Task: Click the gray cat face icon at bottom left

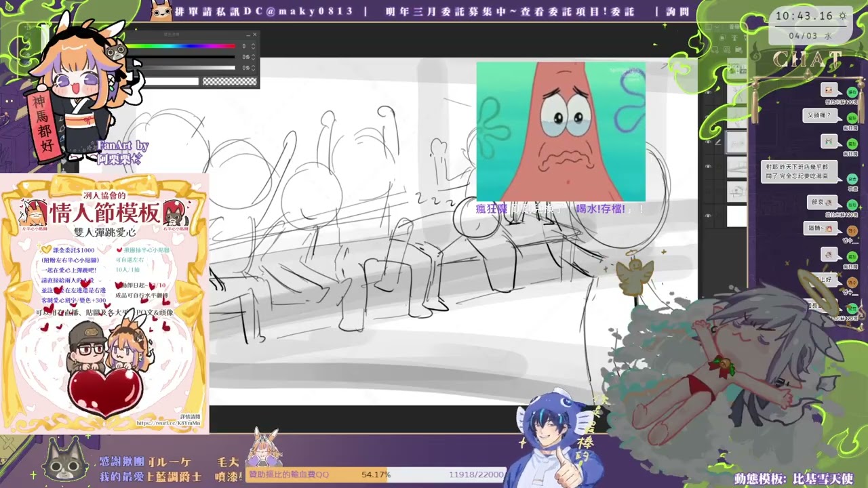Action: click(x=66, y=461)
